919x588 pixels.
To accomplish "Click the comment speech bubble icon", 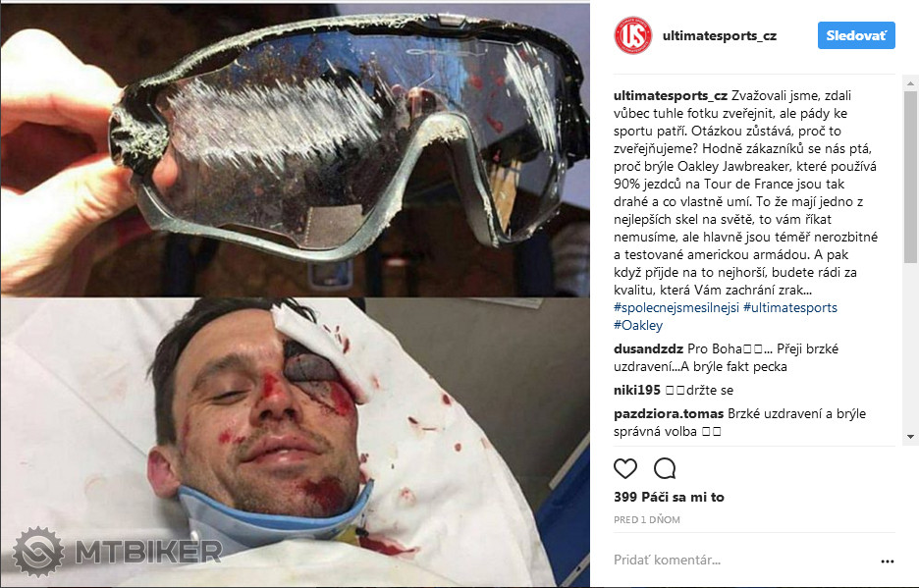I will 665,468.
